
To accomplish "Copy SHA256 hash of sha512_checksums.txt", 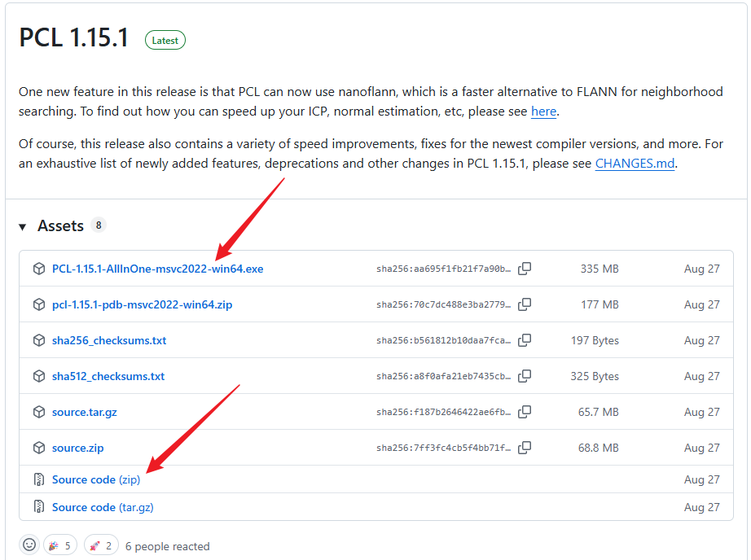I will (x=525, y=376).
